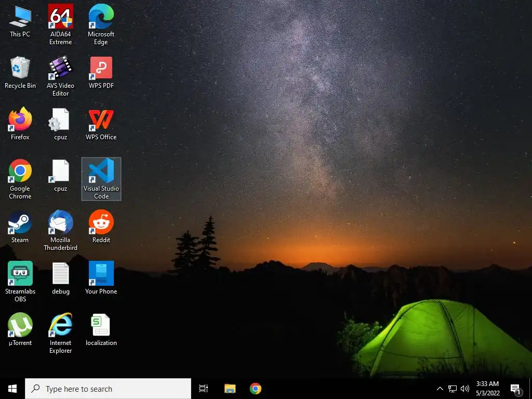Click the taskbar search box
The image size is (532, 399).
(x=108, y=389)
